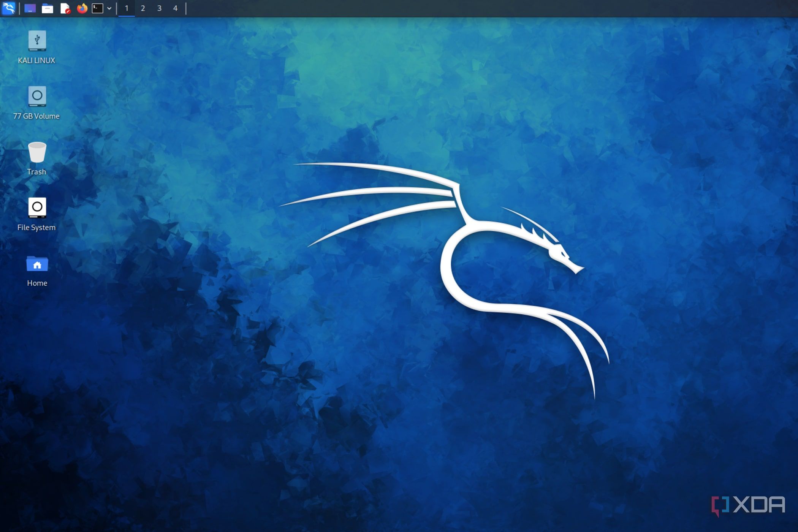Launch Firefox from the top panel
The width and height of the screenshot is (798, 532).
[x=82, y=8]
